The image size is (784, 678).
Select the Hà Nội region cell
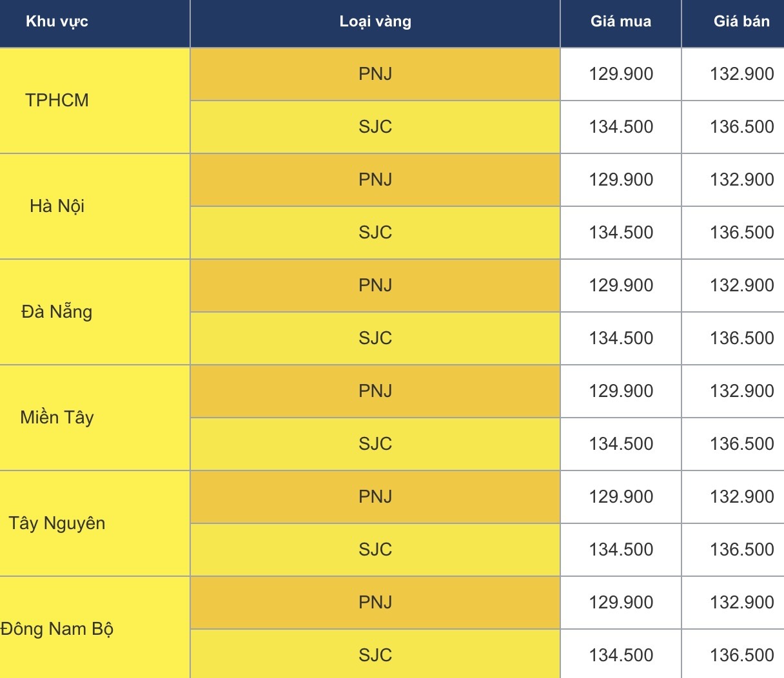click(57, 206)
